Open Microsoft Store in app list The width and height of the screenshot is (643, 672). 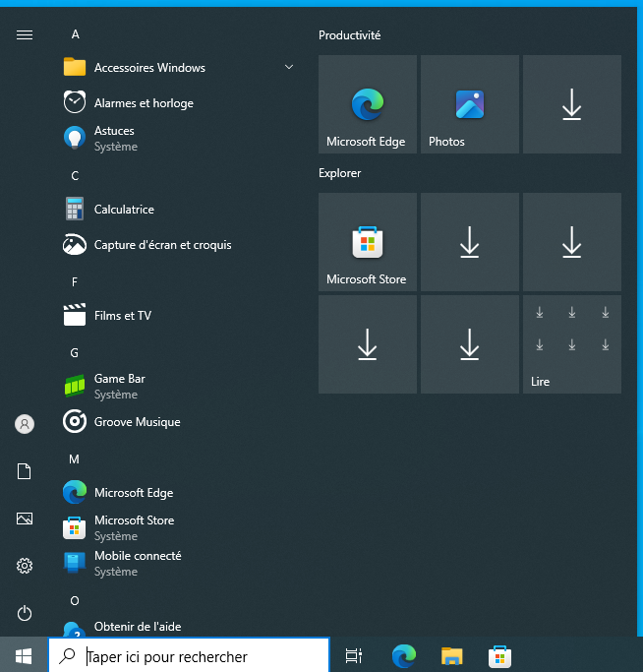[179, 528]
